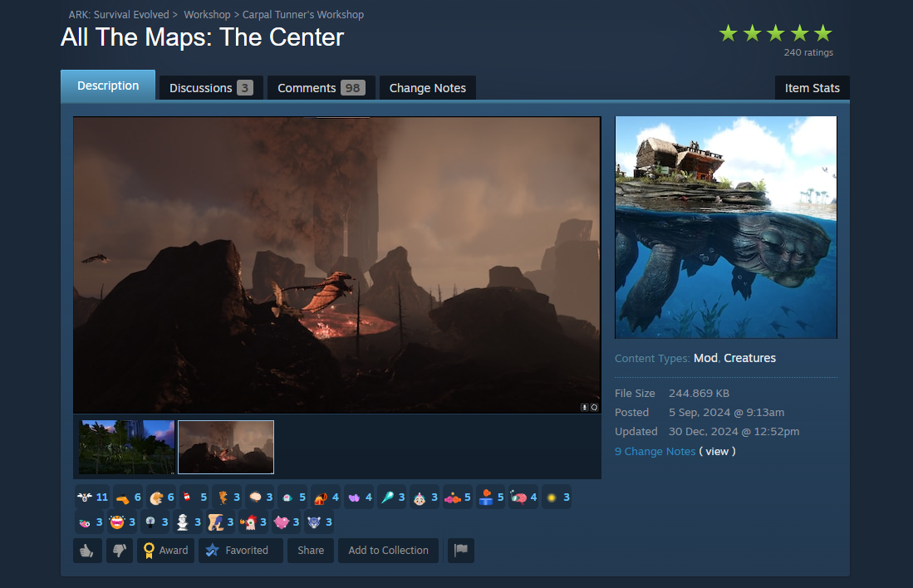913x588 pixels.
Task: Click the UFO award with 5
Action: coord(293,497)
